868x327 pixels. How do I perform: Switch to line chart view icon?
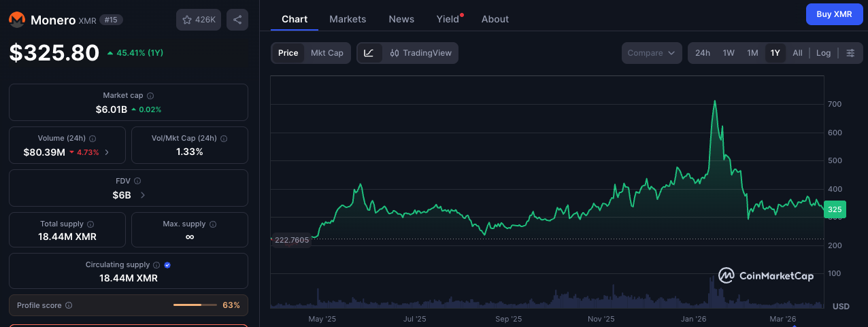(369, 53)
